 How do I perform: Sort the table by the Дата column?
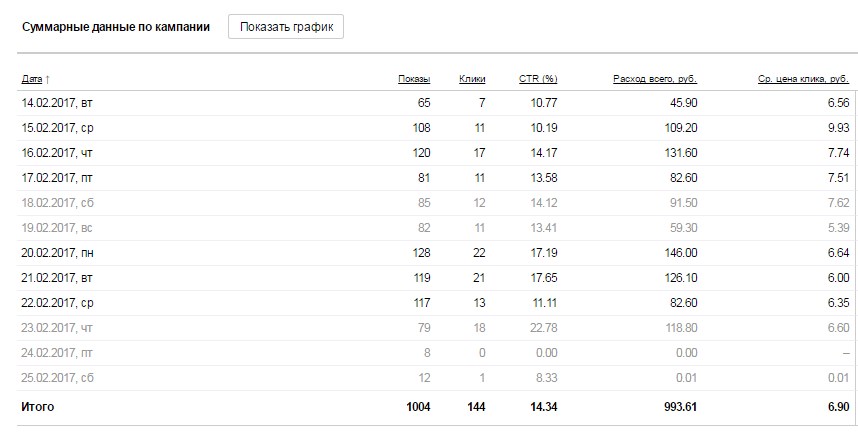pos(32,78)
